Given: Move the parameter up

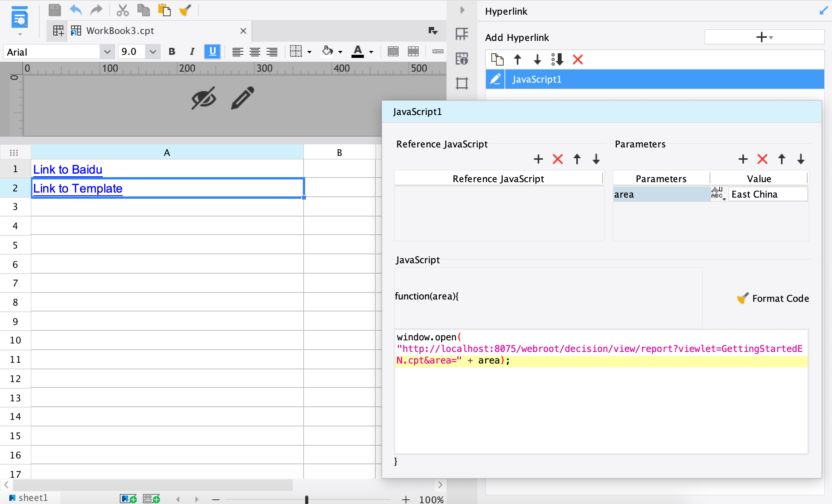Looking at the screenshot, I should tap(782, 159).
